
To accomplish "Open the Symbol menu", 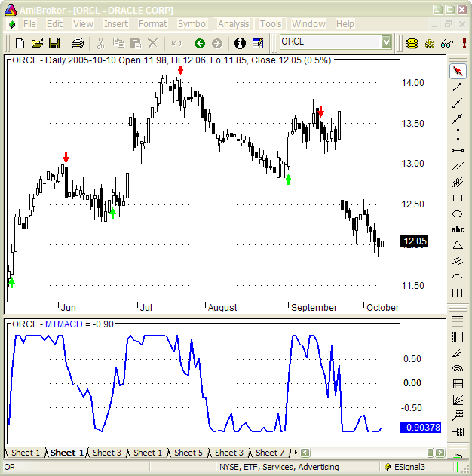I will click(192, 23).
